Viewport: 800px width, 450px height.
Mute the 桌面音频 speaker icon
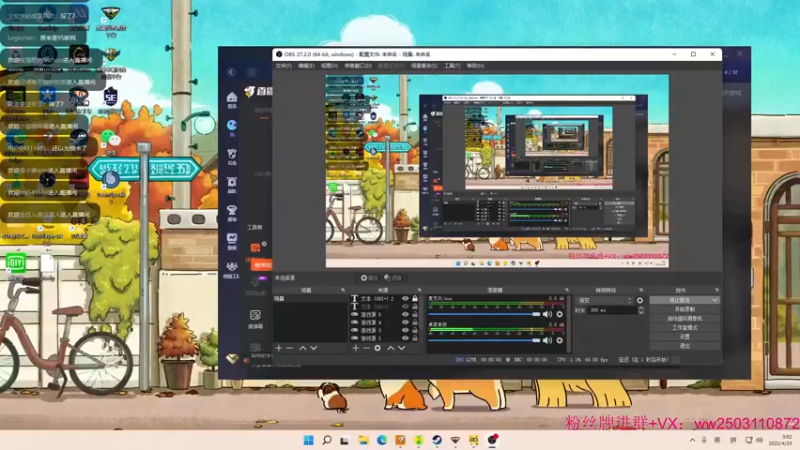(547, 340)
